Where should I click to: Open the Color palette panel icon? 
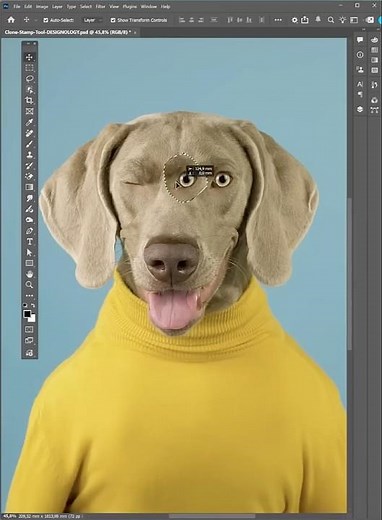pos(374,40)
